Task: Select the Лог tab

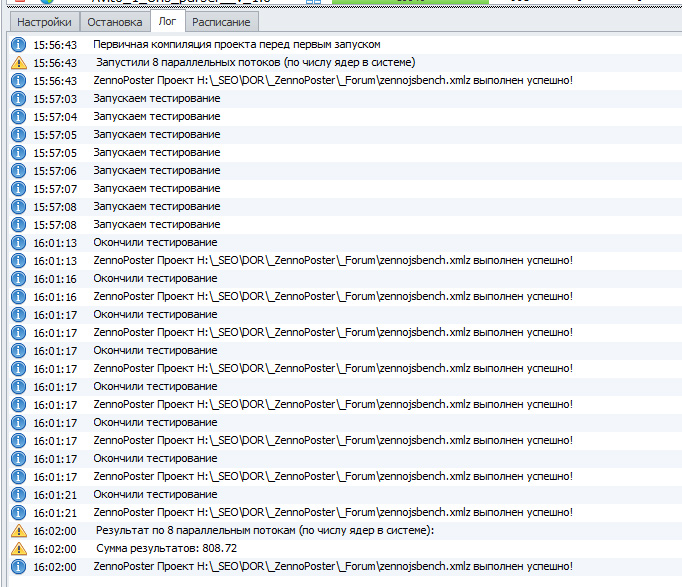Action: pyautogui.click(x=167, y=21)
